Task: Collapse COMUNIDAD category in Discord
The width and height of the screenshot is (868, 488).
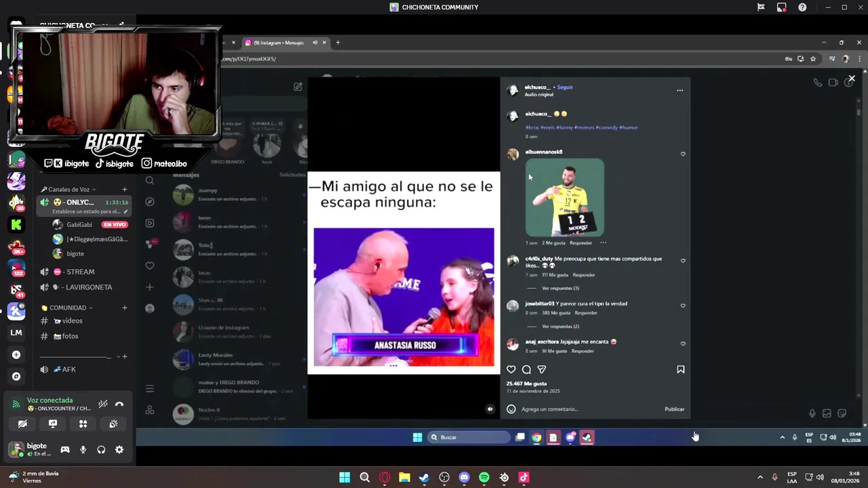Action: point(66,308)
